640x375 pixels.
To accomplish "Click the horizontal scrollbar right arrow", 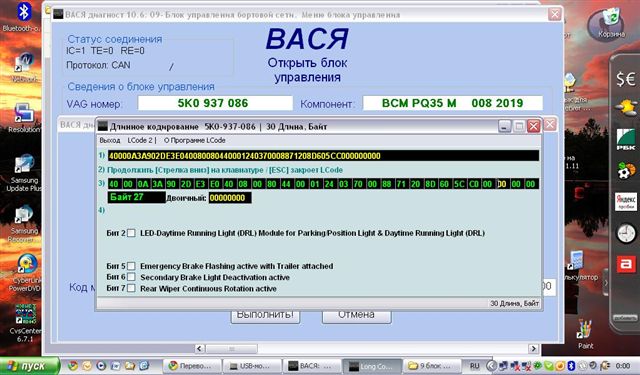I will [x=533, y=348].
